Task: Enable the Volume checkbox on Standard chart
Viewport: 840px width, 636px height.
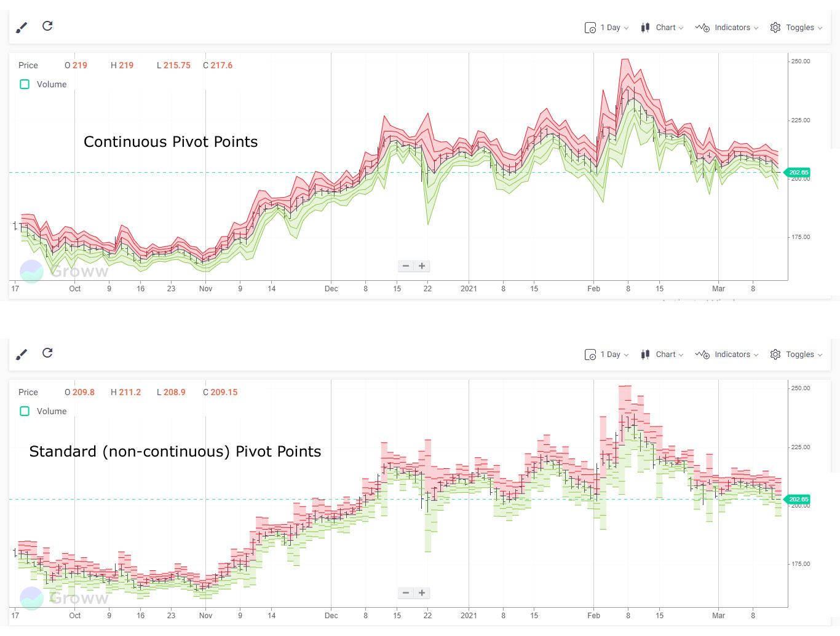Action: (24, 411)
